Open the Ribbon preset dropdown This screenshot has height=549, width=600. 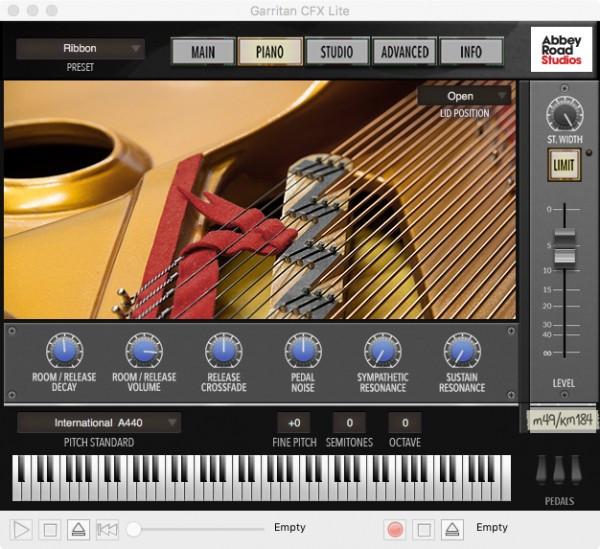click(80, 49)
